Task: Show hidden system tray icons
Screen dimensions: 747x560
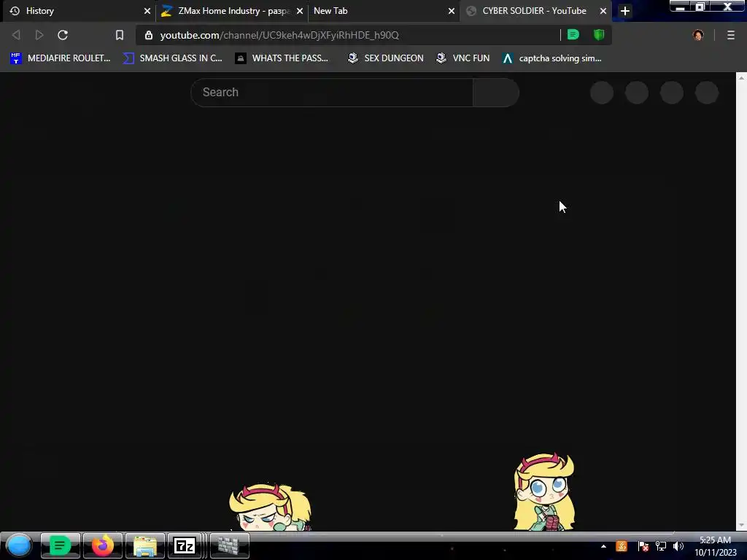Action: tap(603, 546)
